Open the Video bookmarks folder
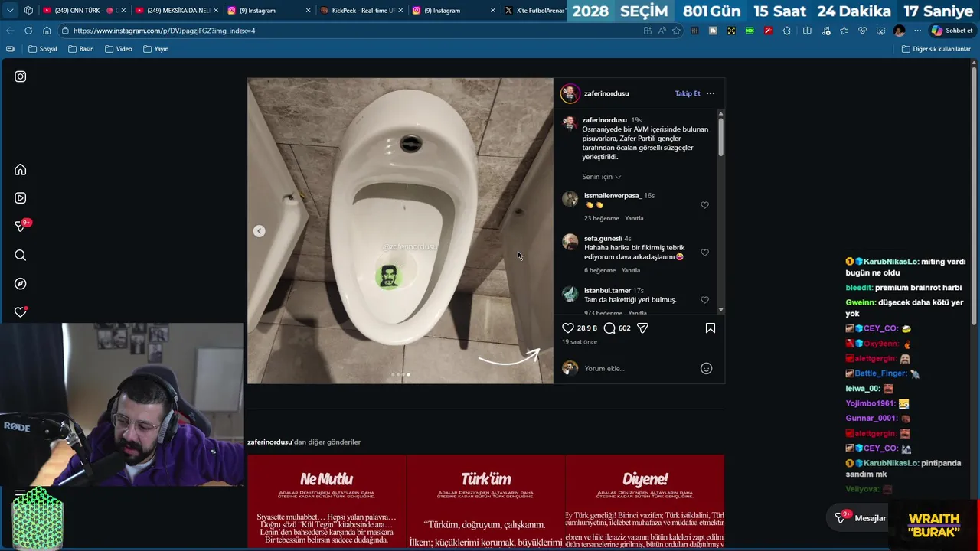Image resolution: width=980 pixels, height=551 pixels. click(119, 49)
